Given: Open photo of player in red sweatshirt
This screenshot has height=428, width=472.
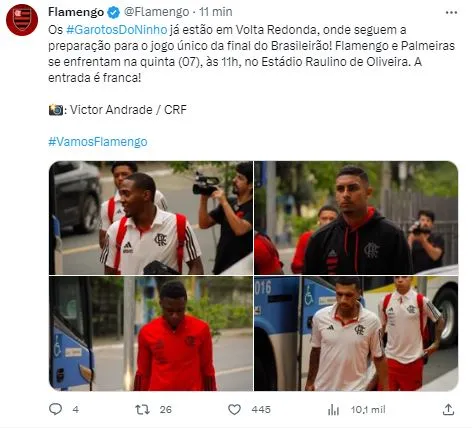Looking at the screenshot, I should point(151,333).
